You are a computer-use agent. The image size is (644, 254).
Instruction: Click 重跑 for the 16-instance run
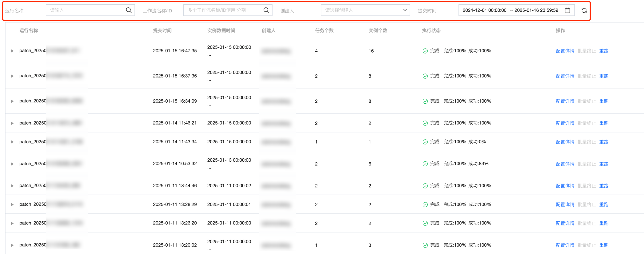pyautogui.click(x=603, y=51)
